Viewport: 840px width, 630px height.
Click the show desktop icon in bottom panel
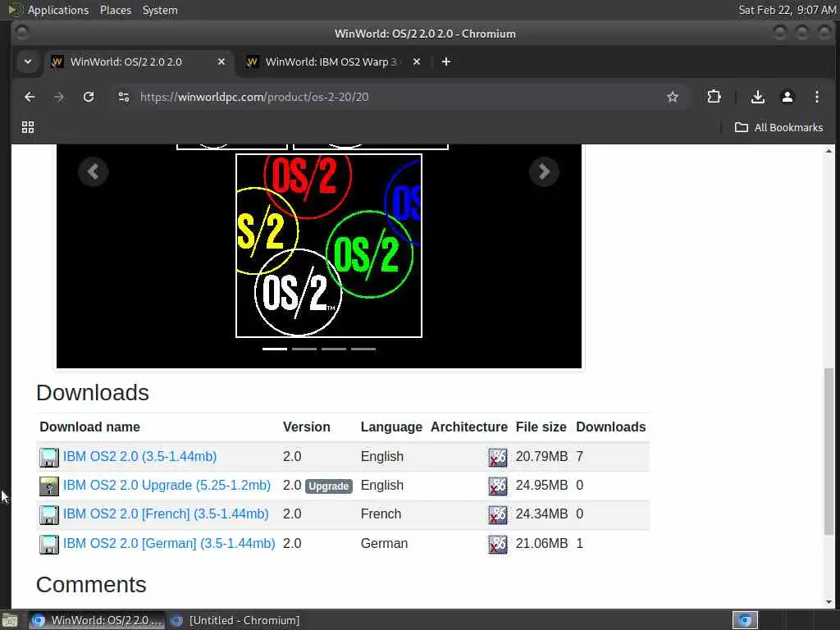pyautogui.click(x=10, y=621)
